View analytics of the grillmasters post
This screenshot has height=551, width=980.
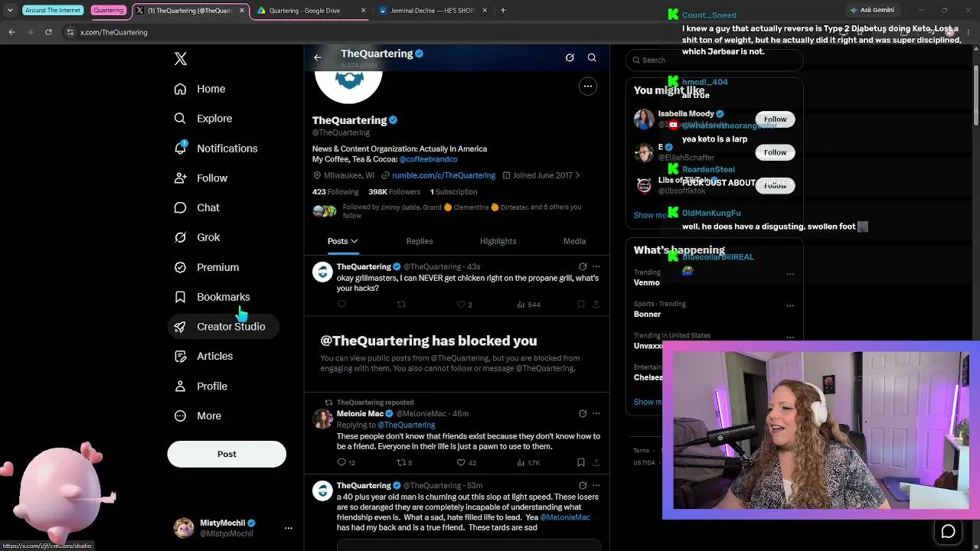(x=528, y=305)
